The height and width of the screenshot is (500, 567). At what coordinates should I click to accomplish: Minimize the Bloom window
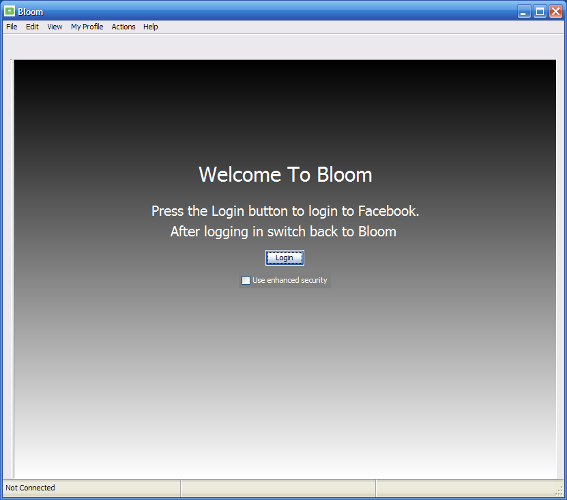[x=524, y=12]
